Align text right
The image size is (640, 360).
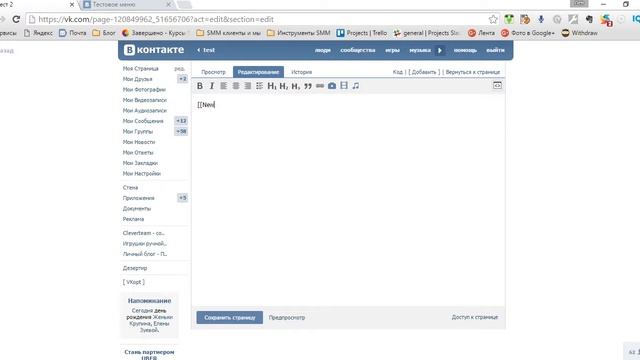[x=248, y=86]
